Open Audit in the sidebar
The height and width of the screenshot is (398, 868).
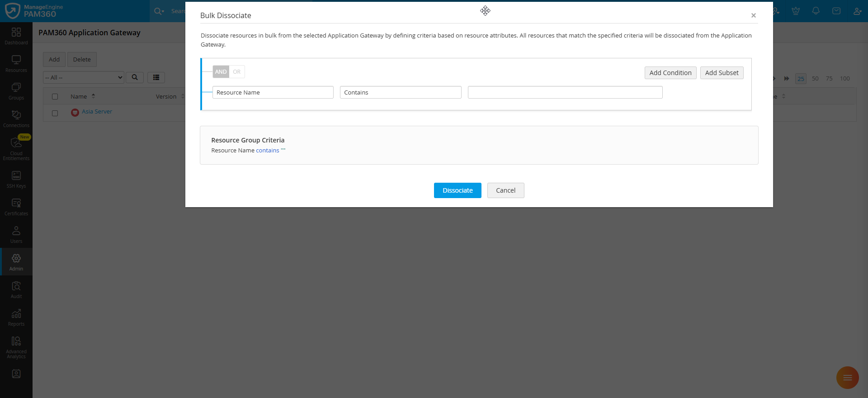tap(16, 289)
